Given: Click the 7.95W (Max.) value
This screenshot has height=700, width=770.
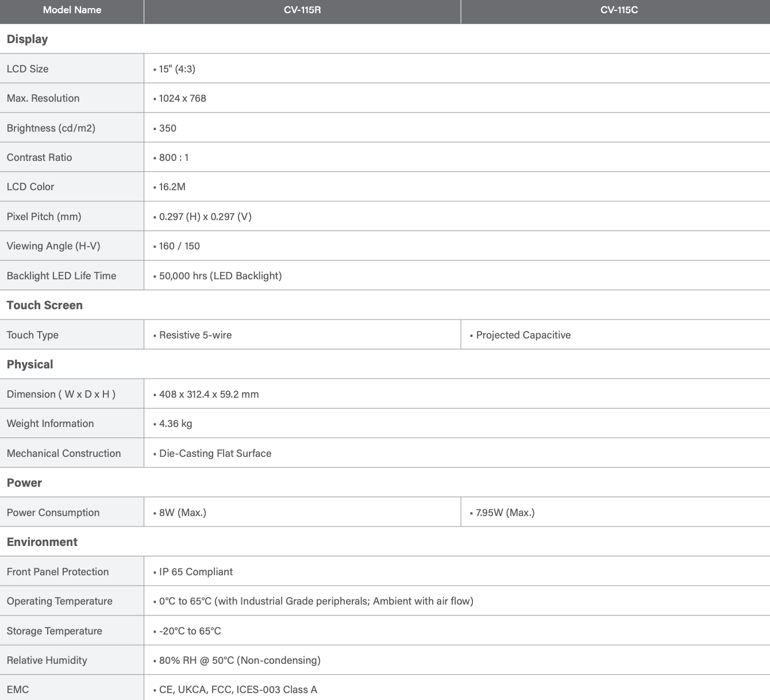Looking at the screenshot, I should (x=506, y=513).
